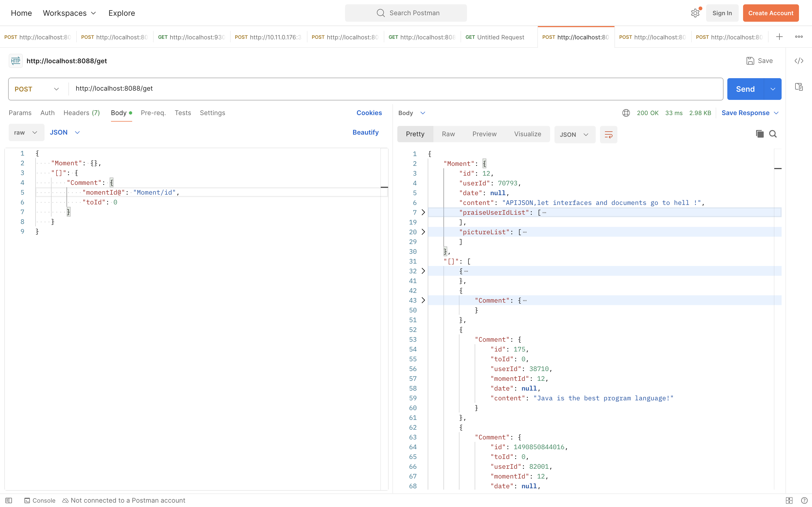Screen dimensions: 812x507
Task: Open the raw body type dropdown
Action: pyautogui.click(x=26, y=132)
